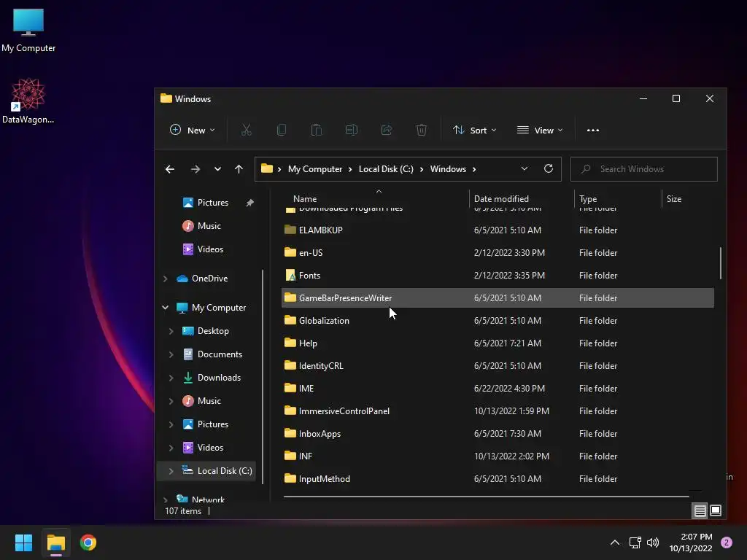Viewport: 747px width, 560px height.
Task: Select the DataWagon desktop shortcut
Action: coord(28,101)
